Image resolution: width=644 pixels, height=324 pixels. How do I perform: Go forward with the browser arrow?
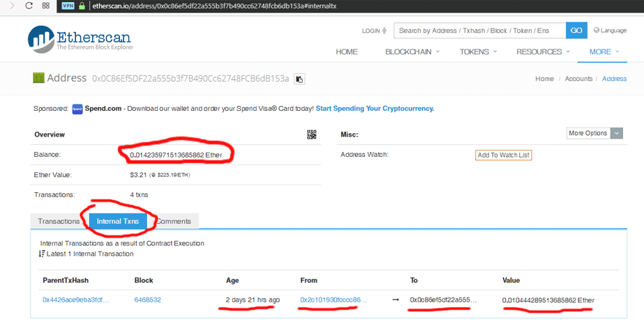[12, 6]
